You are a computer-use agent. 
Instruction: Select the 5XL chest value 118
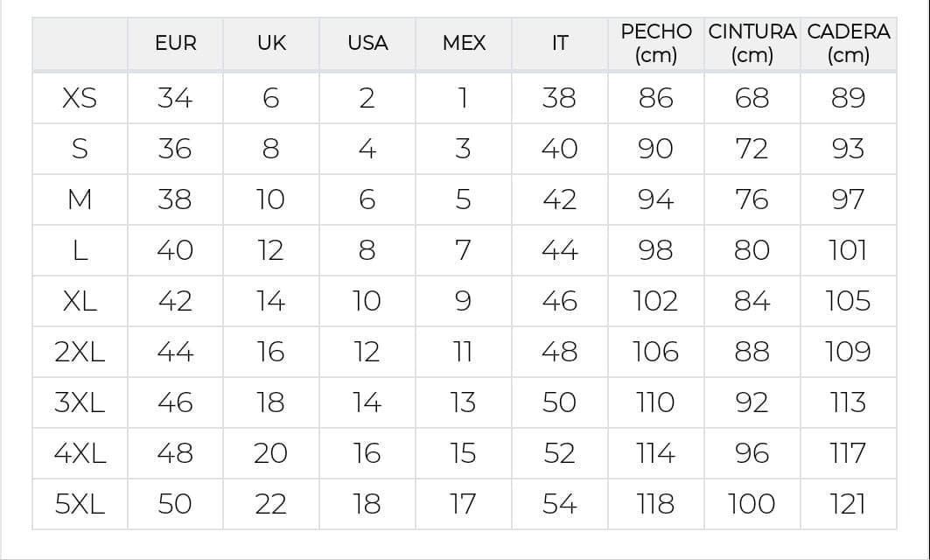point(656,504)
